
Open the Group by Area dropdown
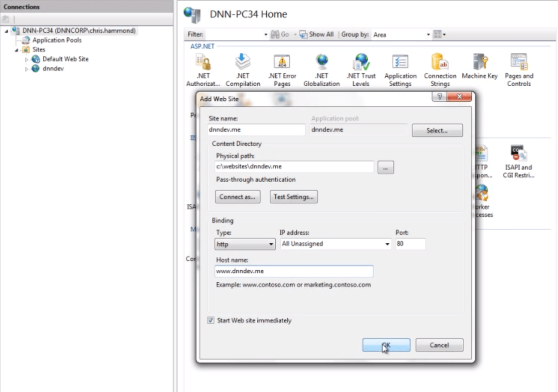point(428,34)
